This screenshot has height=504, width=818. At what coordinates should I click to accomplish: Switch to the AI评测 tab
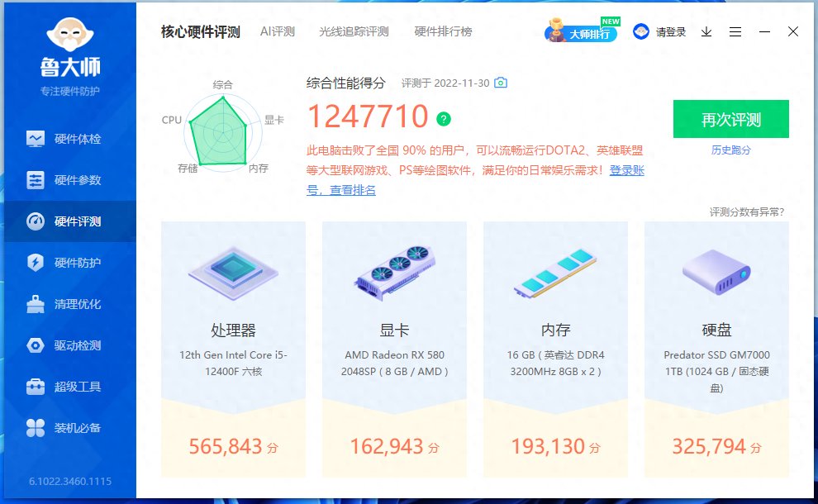(x=278, y=32)
